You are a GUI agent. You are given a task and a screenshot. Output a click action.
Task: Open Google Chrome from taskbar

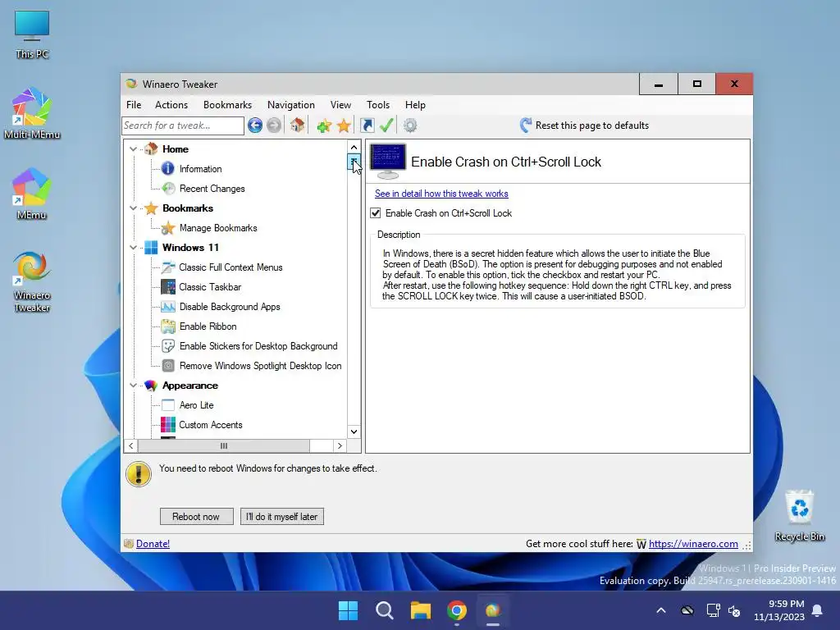[456, 610]
